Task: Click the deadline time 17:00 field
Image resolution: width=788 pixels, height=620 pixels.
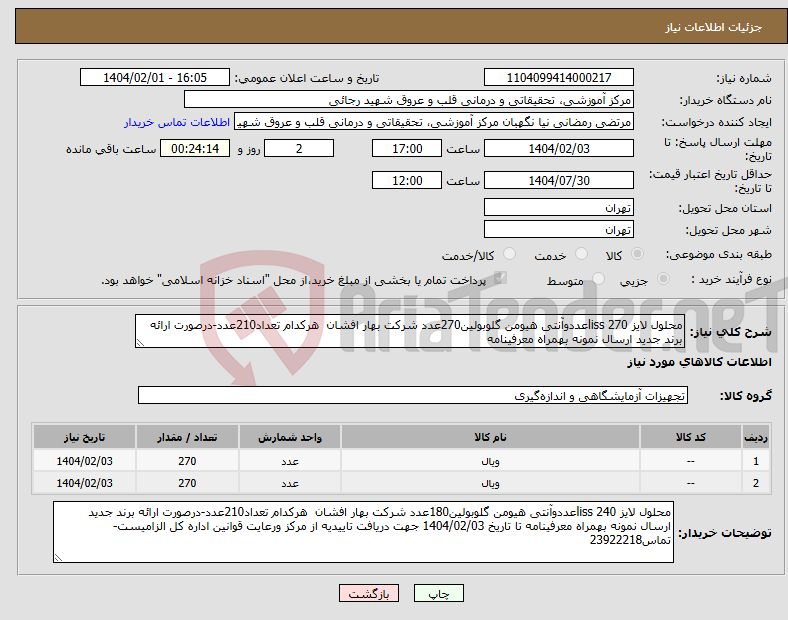Action: tap(407, 148)
